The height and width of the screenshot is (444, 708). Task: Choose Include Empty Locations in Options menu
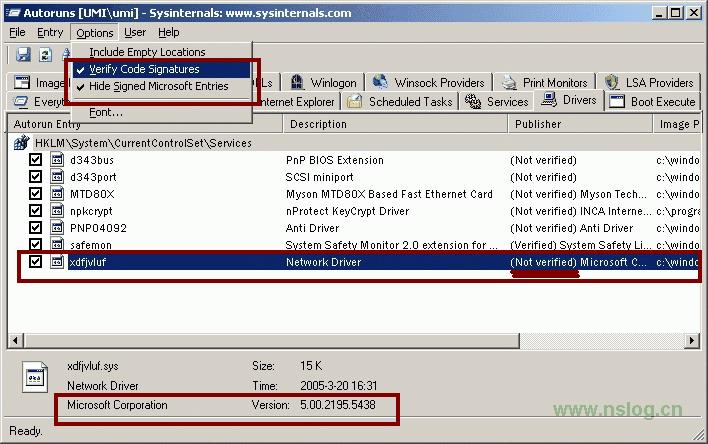161,52
